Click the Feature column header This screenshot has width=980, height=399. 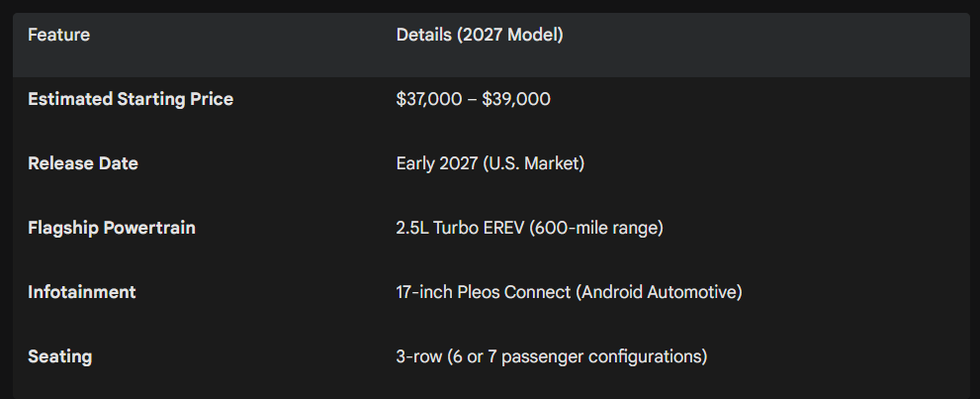(58, 36)
